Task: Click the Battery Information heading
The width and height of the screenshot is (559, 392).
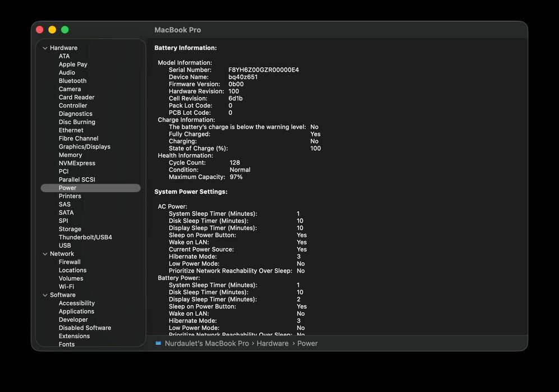Action: point(186,48)
